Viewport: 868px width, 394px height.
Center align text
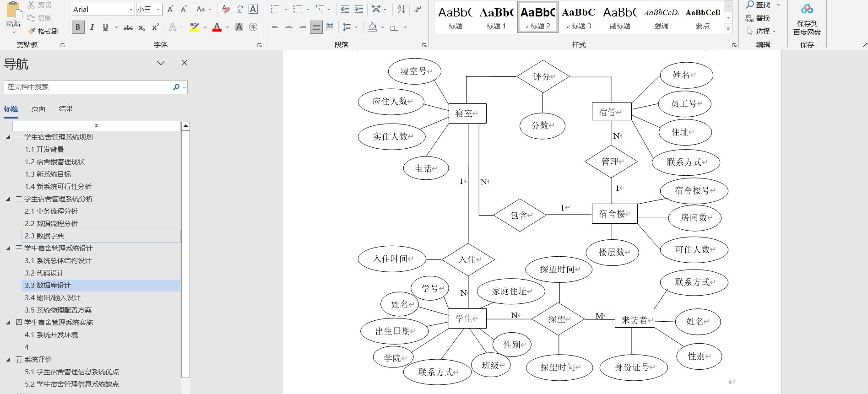click(288, 27)
